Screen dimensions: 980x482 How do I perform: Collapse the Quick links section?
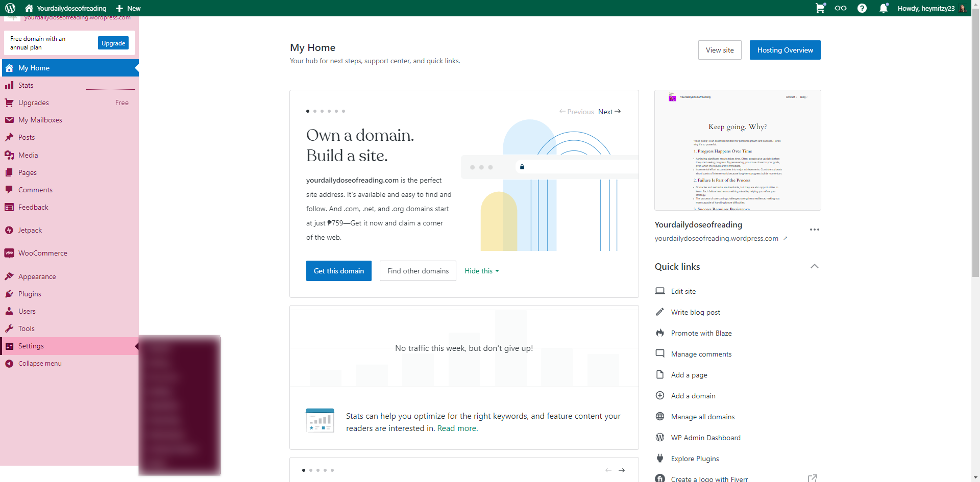pyautogui.click(x=815, y=266)
